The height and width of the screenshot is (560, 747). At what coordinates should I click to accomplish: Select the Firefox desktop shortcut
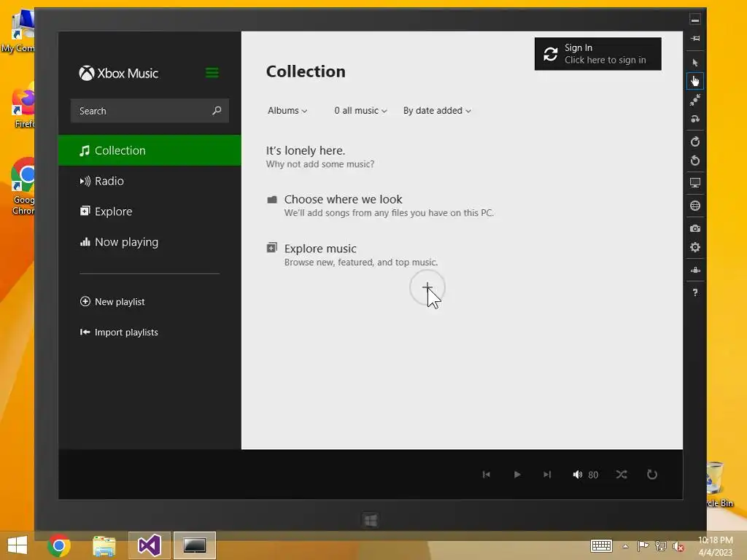tap(23, 106)
